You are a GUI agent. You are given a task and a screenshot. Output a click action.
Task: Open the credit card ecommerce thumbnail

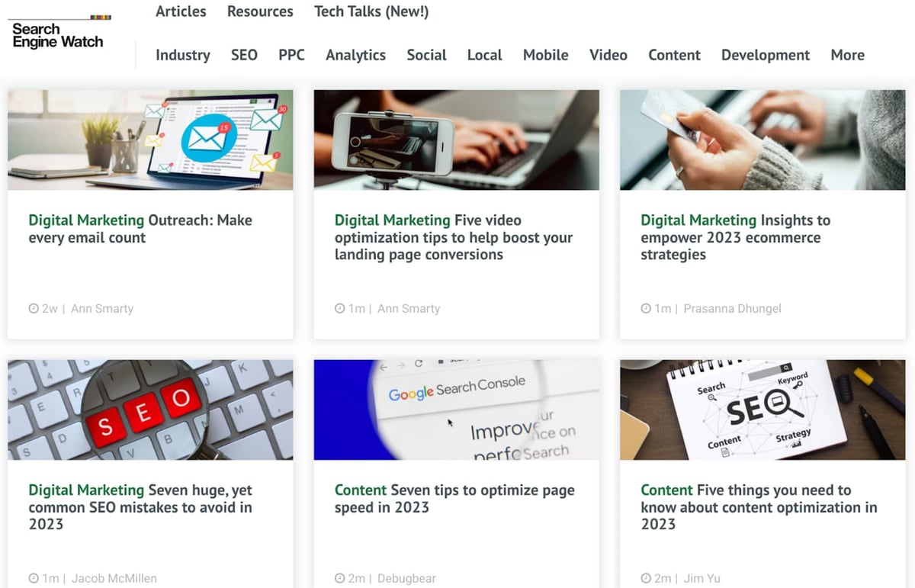(x=762, y=140)
